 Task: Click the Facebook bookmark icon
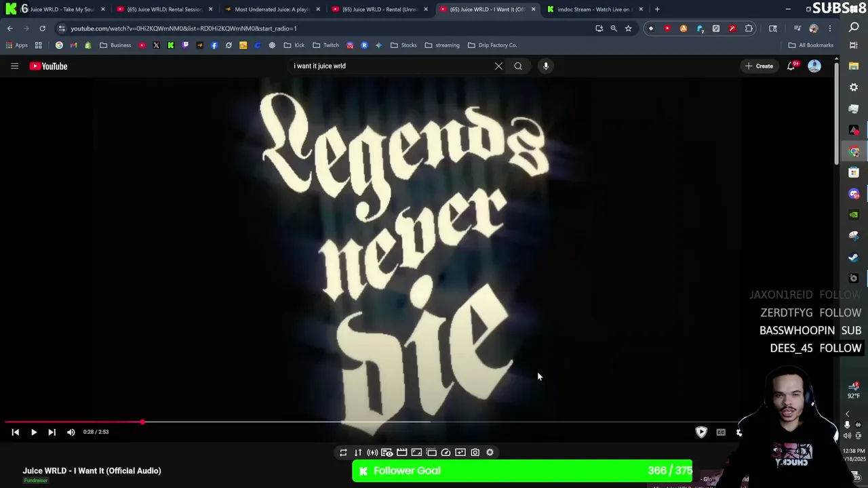214,45
